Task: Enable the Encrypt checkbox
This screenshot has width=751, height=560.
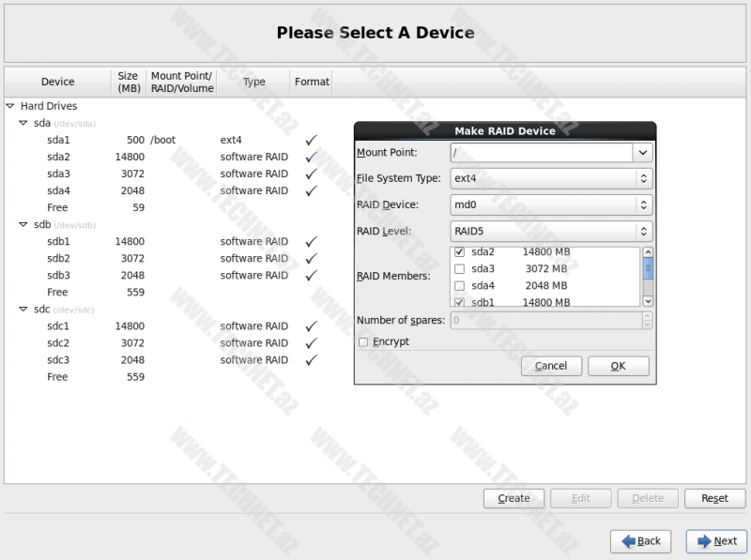Action: tap(363, 342)
